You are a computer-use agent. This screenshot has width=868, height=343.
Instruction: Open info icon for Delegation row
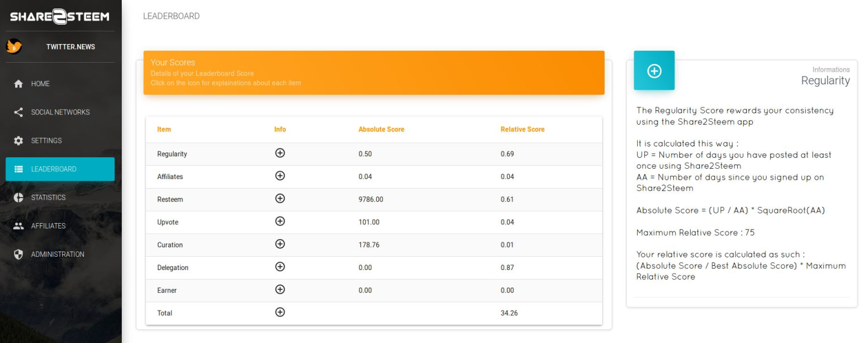pyautogui.click(x=280, y=266)
